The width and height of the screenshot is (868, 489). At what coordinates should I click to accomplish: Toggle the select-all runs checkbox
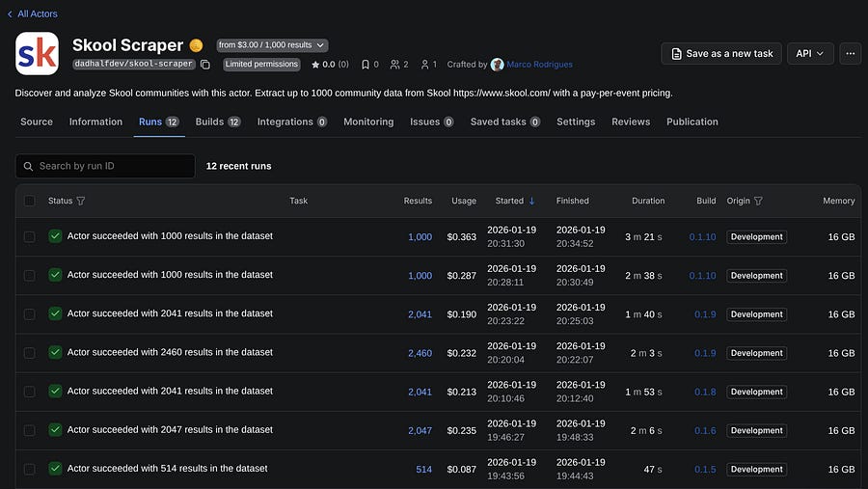coord(29,201)
